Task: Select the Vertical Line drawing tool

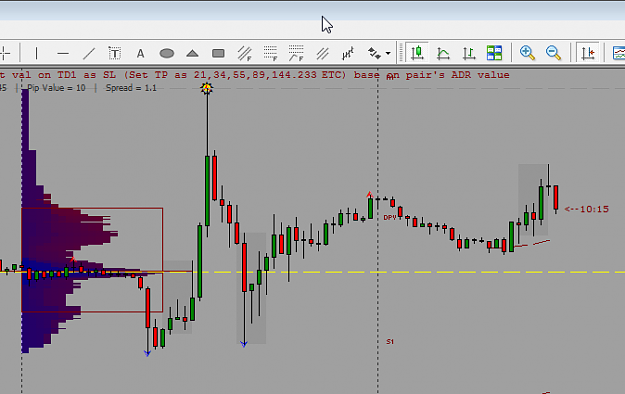Action: [x=36, y=53]
